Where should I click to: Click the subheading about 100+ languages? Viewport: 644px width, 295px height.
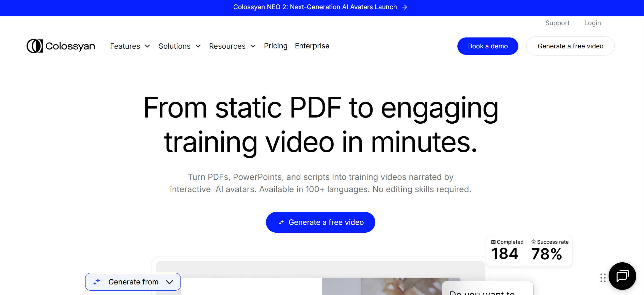[320, 183]
